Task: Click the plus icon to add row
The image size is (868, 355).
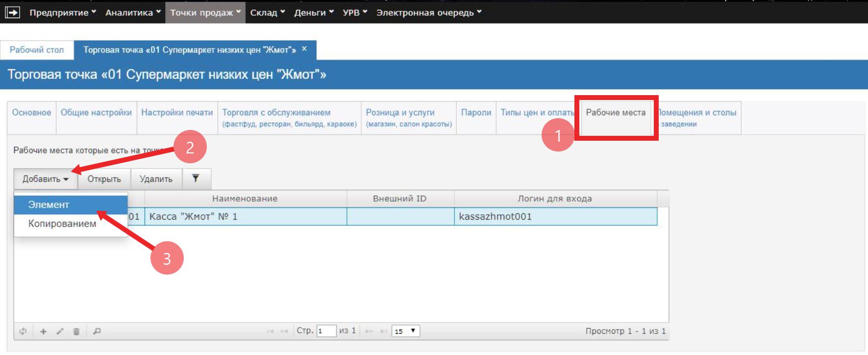Action: pyautogui.click(x=43, y=331)
